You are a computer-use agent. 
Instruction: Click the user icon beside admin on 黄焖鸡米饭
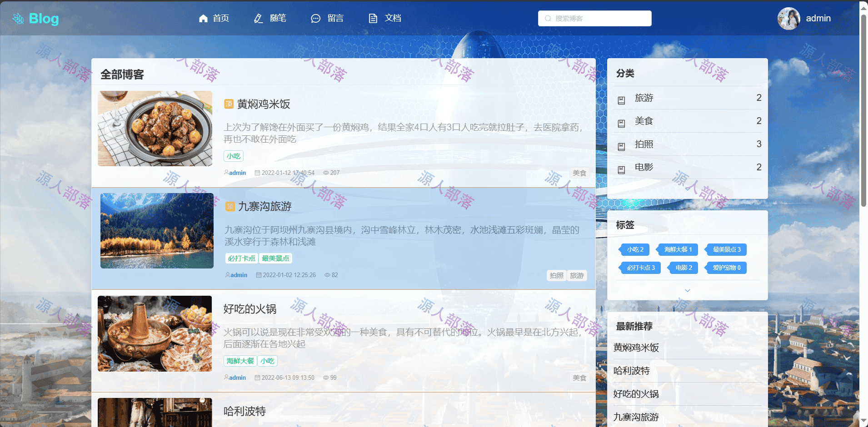coord(226,173)
